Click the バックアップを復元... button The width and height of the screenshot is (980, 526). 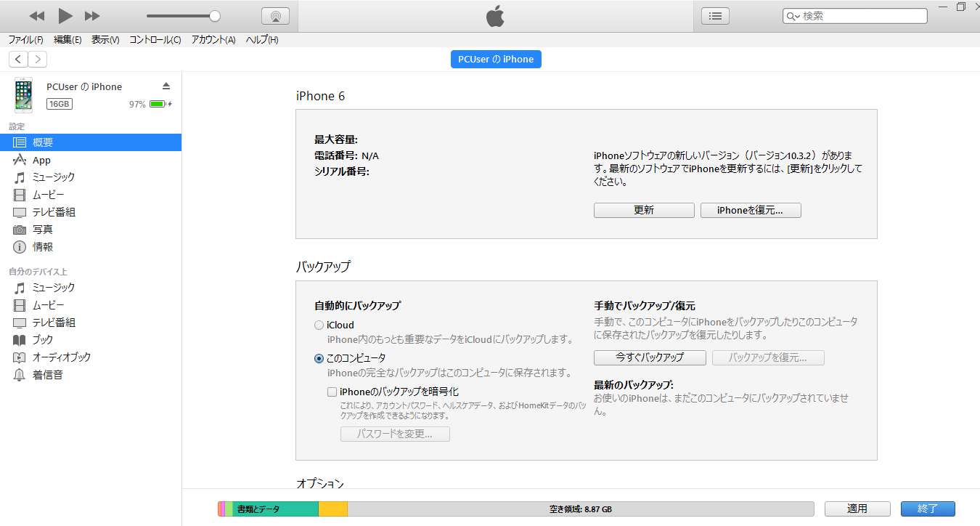point(768,357)
